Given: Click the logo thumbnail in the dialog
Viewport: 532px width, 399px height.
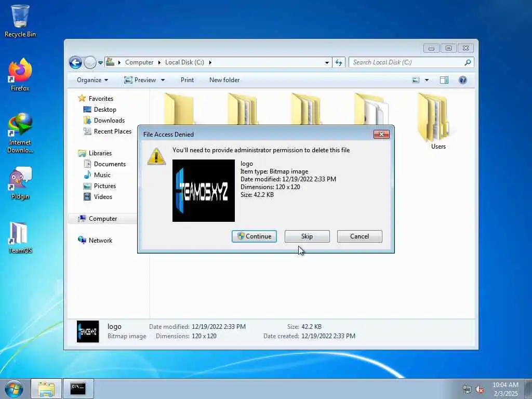Looking at the screenshot, I should (204, 191).
